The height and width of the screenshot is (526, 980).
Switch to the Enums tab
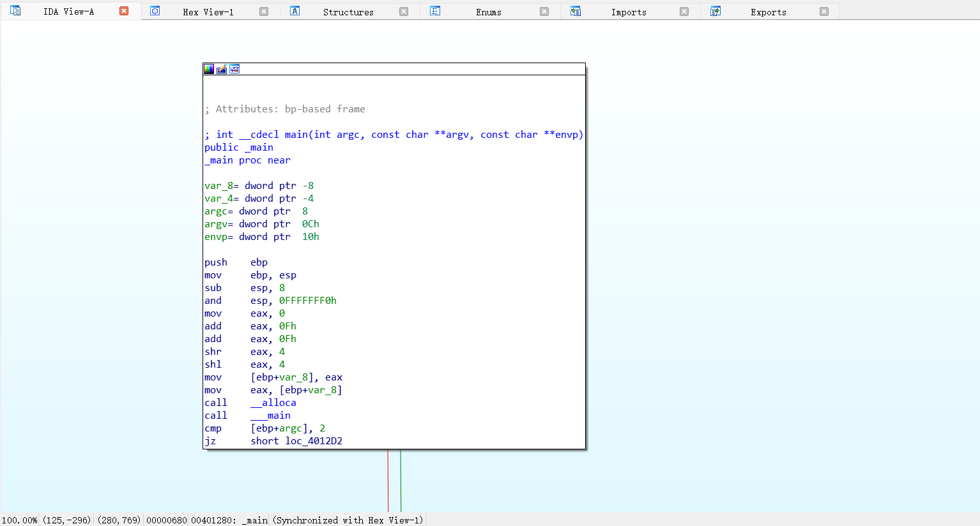click(x=489, y=11)
